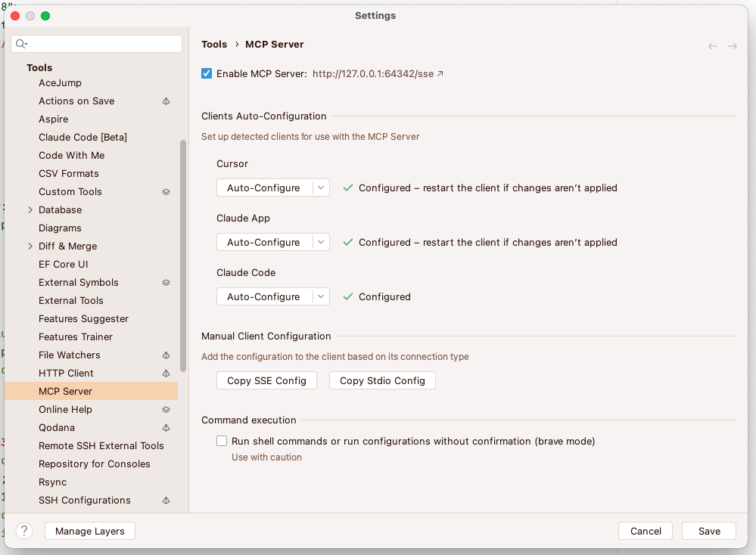Click the layers icon beside External Symbols

point(166,282)
